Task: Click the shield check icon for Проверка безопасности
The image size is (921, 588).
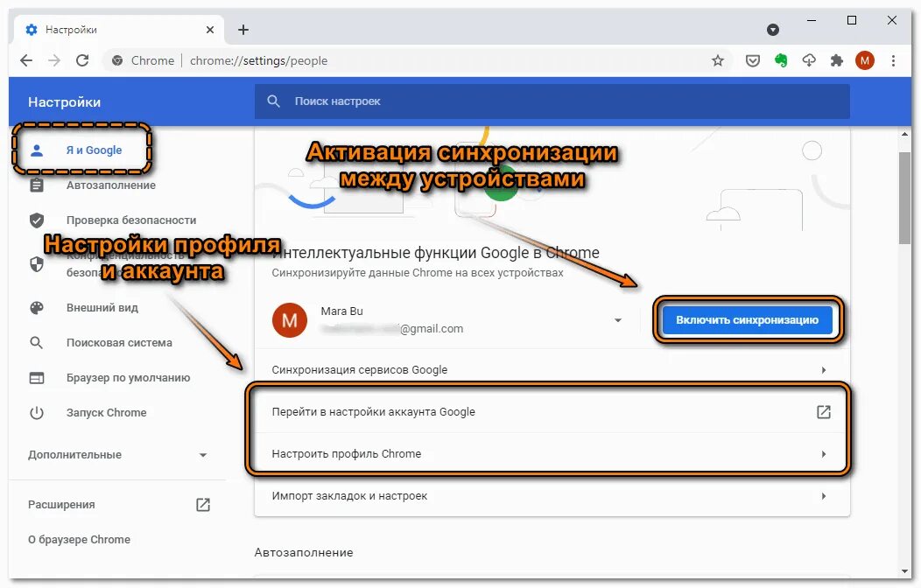Action: pyautogui.click(x=37, y=220)
